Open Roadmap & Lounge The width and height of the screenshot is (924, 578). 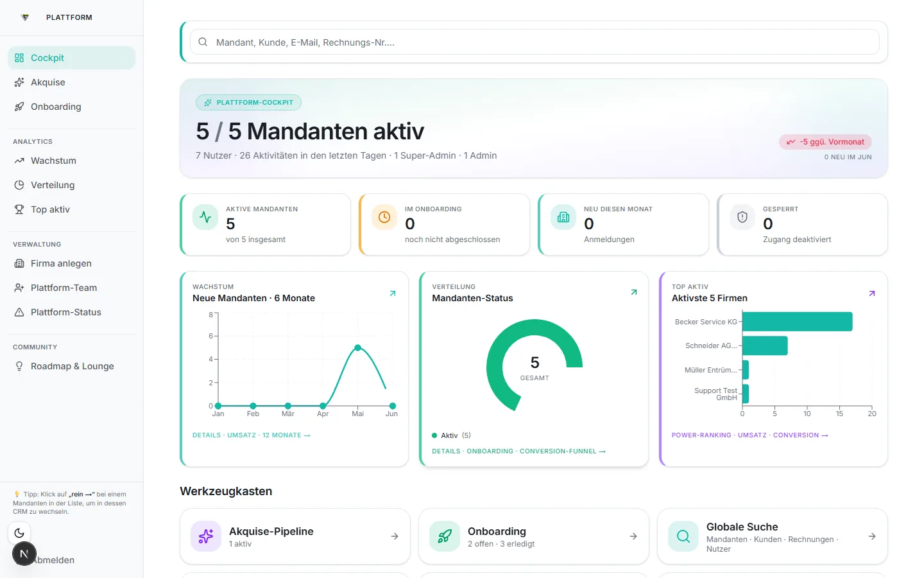pos(71,366)
